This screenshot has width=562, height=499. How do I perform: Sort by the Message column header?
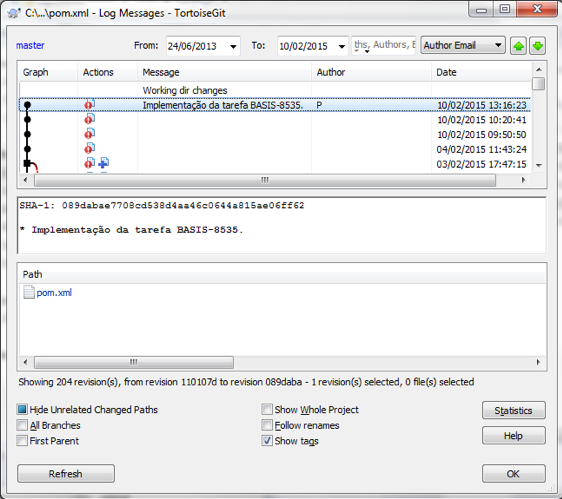coord(224,72)
